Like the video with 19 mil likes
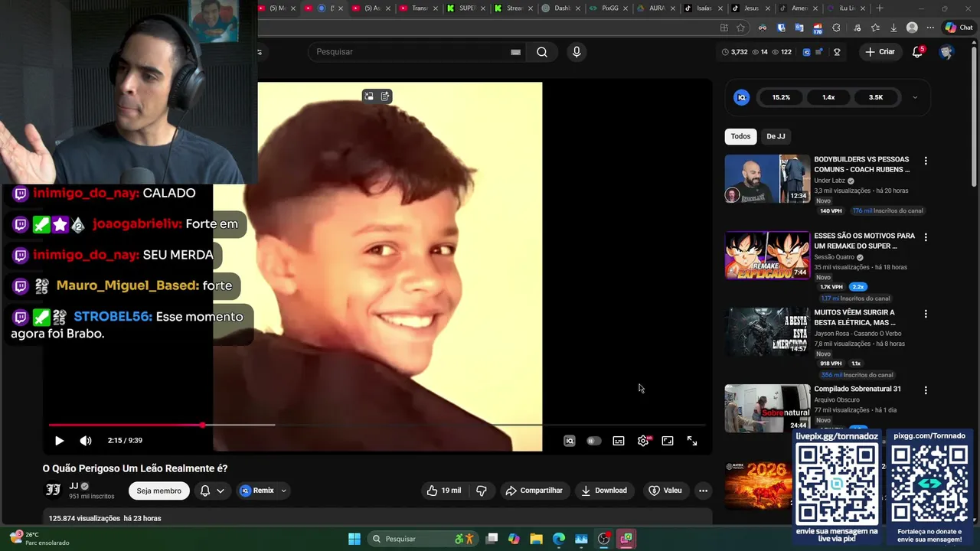 coord(444,491)
